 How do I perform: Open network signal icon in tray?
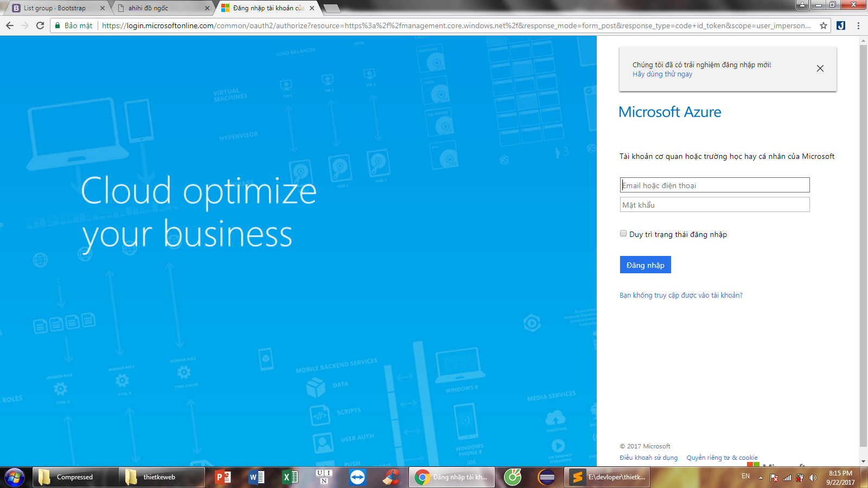[x=787, y=478]
